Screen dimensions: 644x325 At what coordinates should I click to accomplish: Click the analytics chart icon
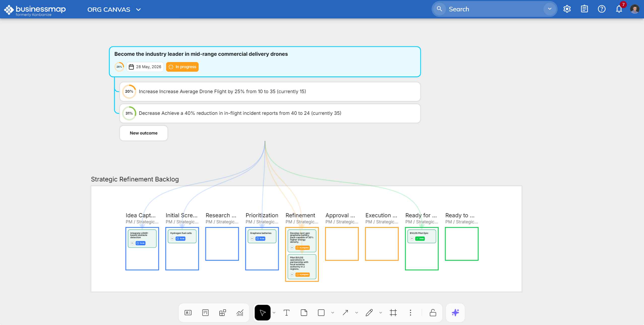[x=240, y=313]
